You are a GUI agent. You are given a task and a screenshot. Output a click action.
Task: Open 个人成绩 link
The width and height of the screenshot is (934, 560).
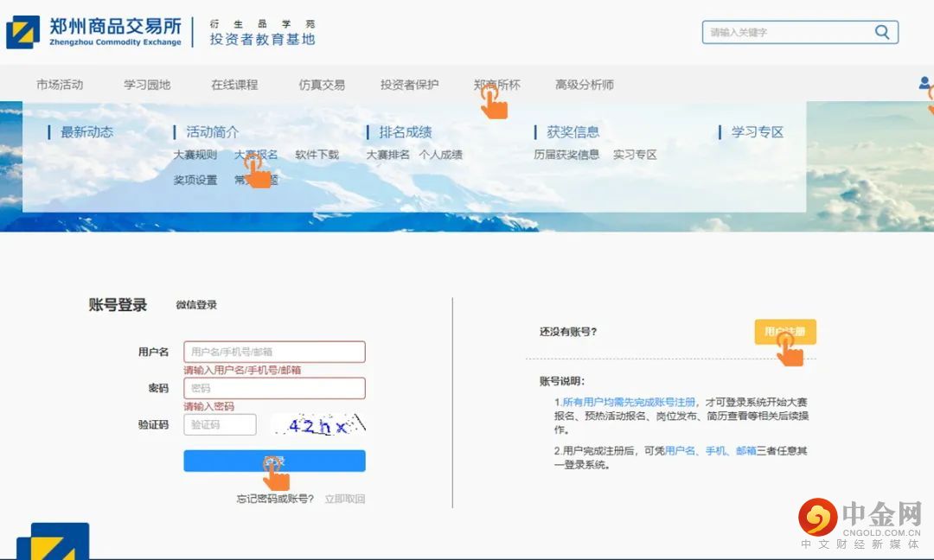tap(441, 155)
